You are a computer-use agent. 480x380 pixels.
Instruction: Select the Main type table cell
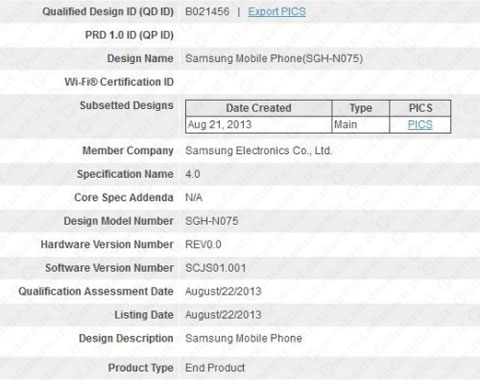tap(361, 125)
